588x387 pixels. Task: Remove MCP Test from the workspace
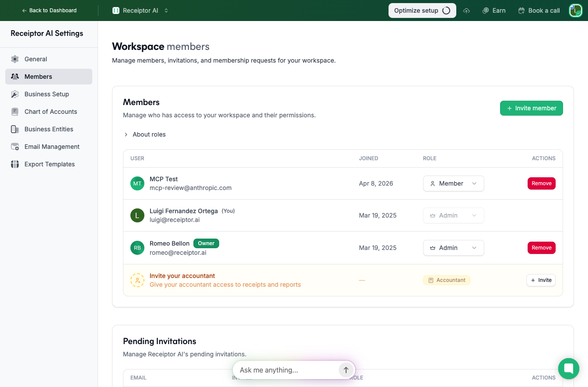tap(541, 183)
